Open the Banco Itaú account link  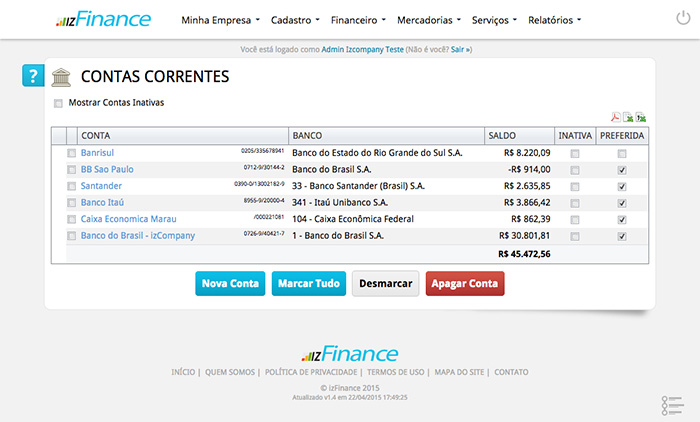(x=102, y=202)
